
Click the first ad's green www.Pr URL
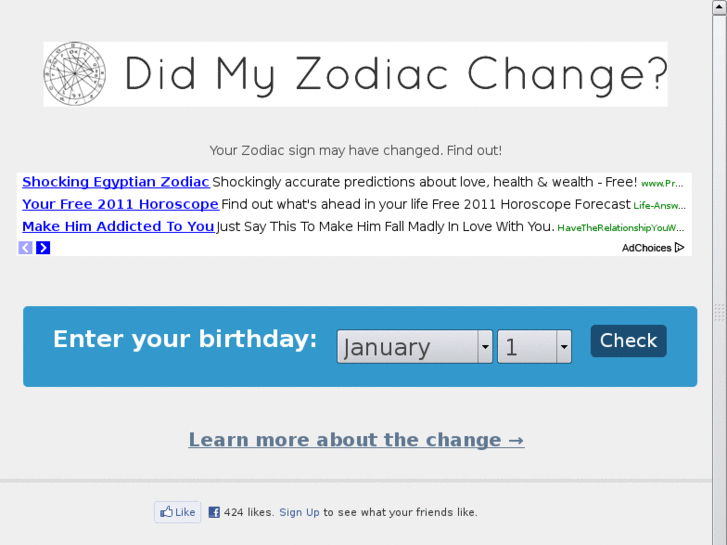coord(662,184)
